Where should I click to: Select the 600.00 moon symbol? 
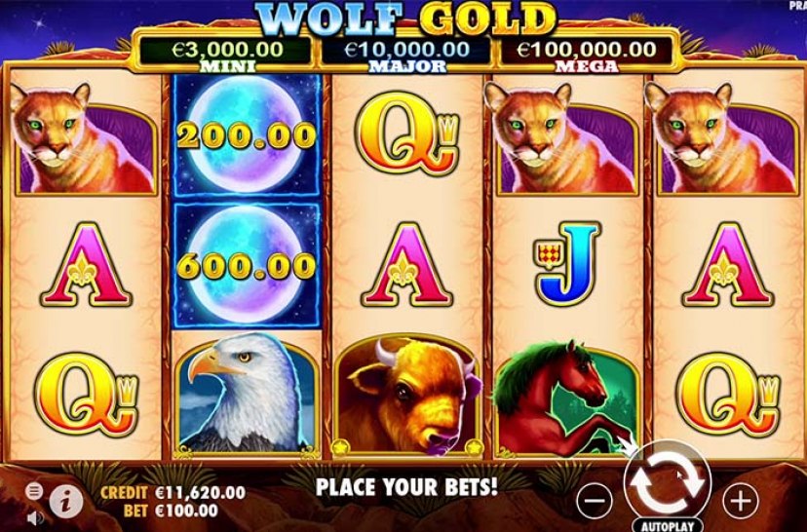247,265
